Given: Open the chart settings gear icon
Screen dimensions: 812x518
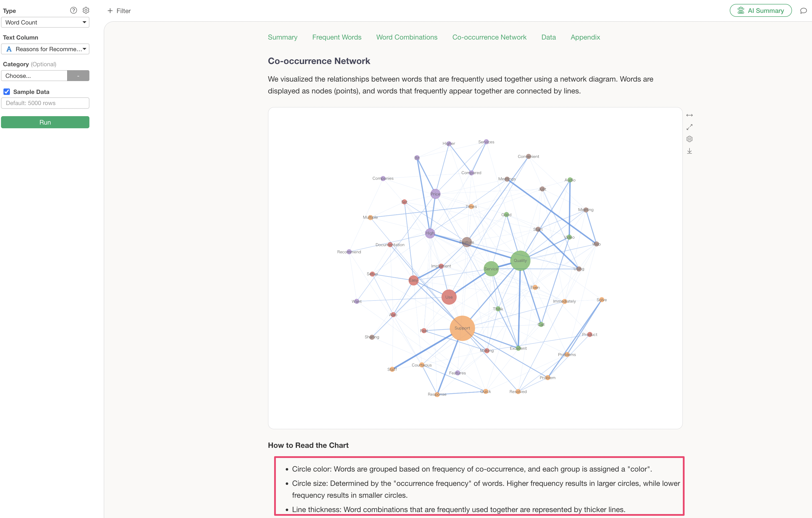Looking at the screenshot, I should [x=689, y=139].
